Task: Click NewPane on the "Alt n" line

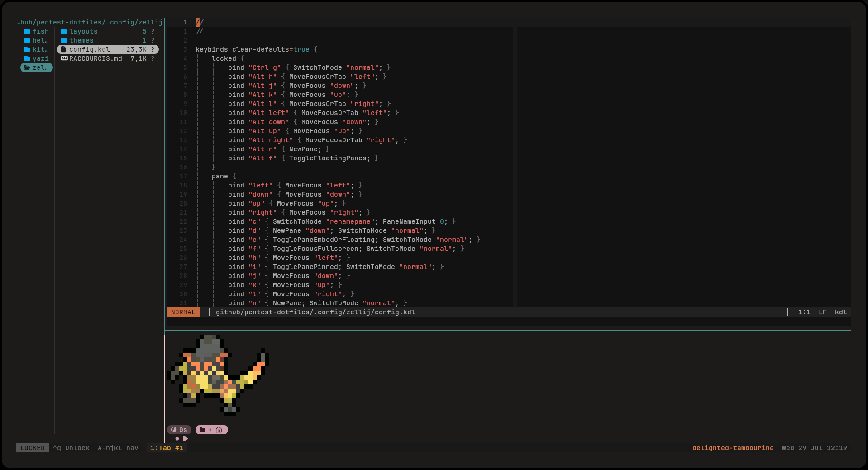Action: point(303,149)
